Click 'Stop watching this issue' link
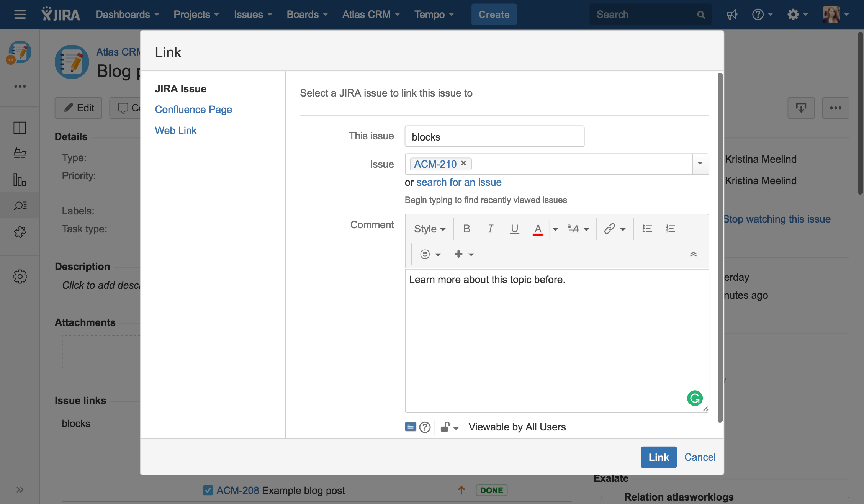The height and width of the screenshot is (504, 864). tap(777, 219)
